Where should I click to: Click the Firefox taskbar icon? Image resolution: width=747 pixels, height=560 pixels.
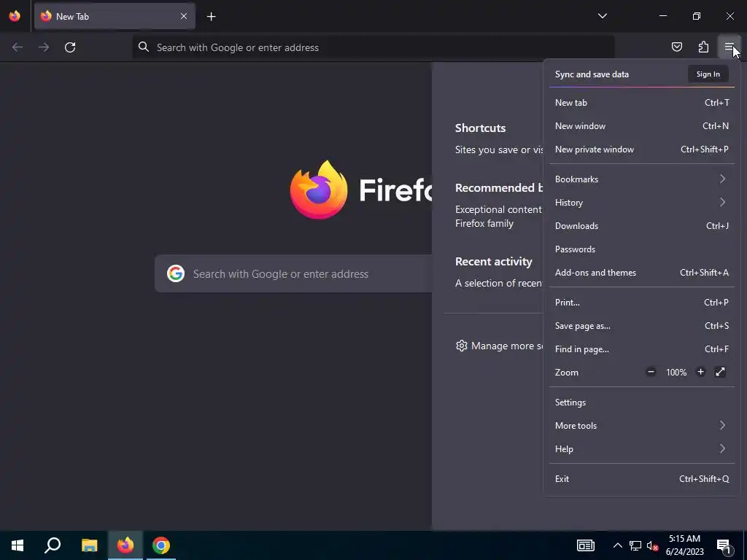(x=125, y=545)
